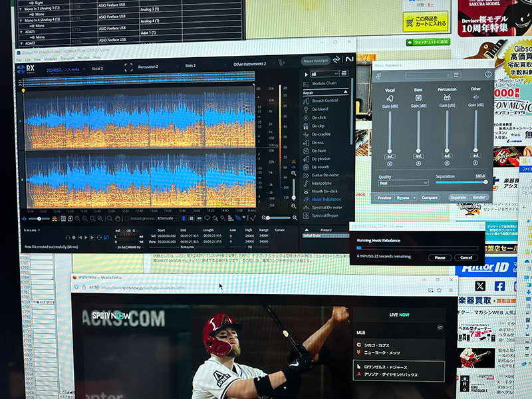Screen dimensions: 532x399
Task: Open the h:m:s.ms time format dropdown
Action: pos(31,230)
